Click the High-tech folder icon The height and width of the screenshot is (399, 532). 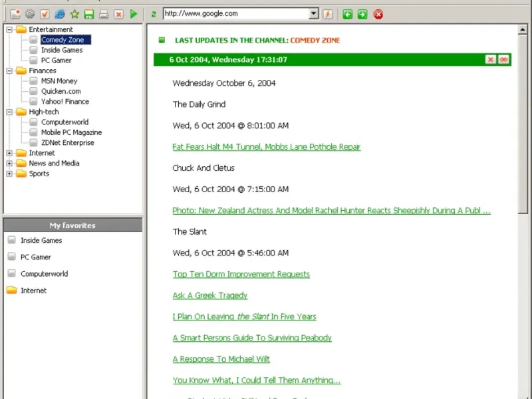[x=21, y=112]
